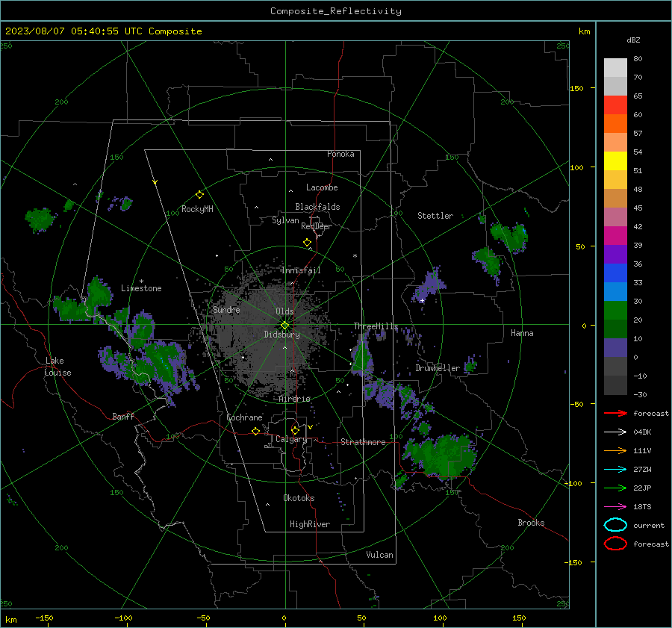Click the green echo cell beside ThreeHills
The height and width of the screenshot is (628, 672).
tap(362, 357)
